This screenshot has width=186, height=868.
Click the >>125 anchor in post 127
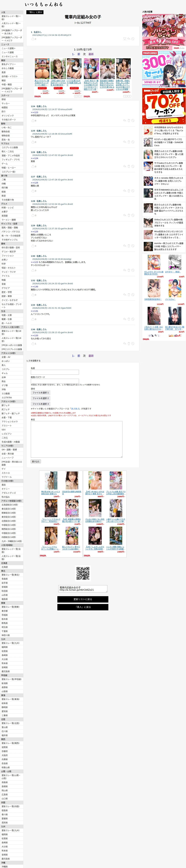point(34,183)
